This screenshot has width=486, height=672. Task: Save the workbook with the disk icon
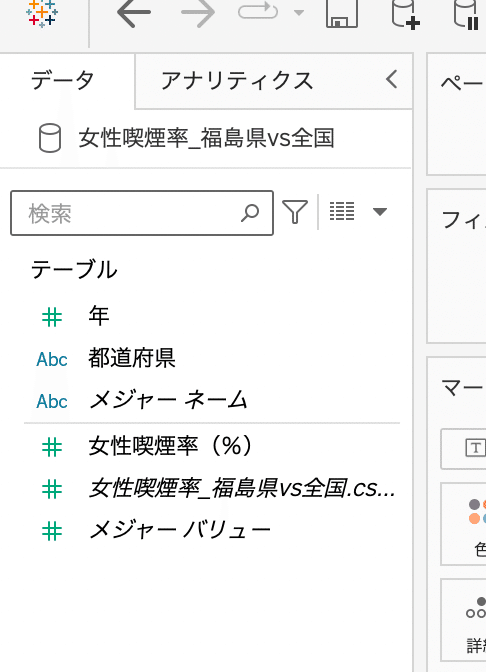342,13
